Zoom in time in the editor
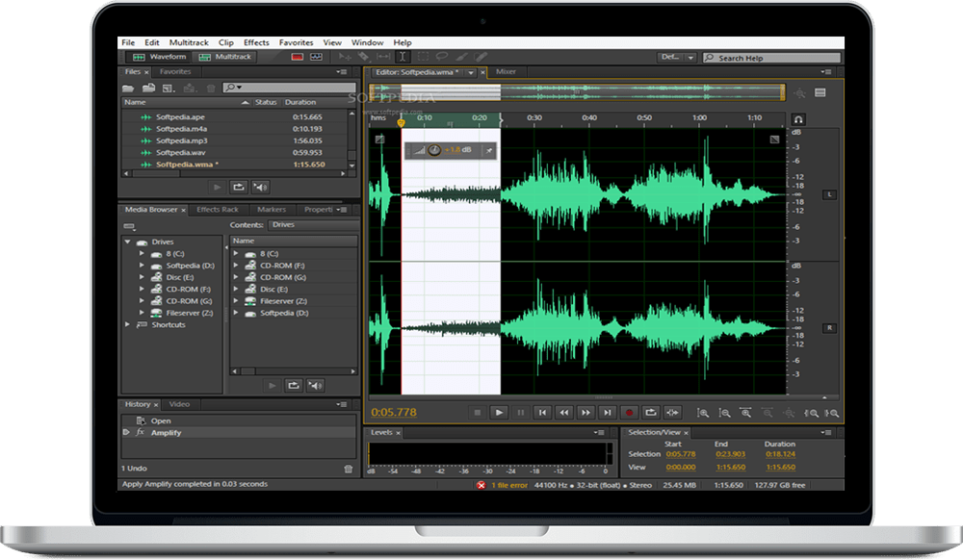This screenshot has width=963, height=560. coord(745,413)
